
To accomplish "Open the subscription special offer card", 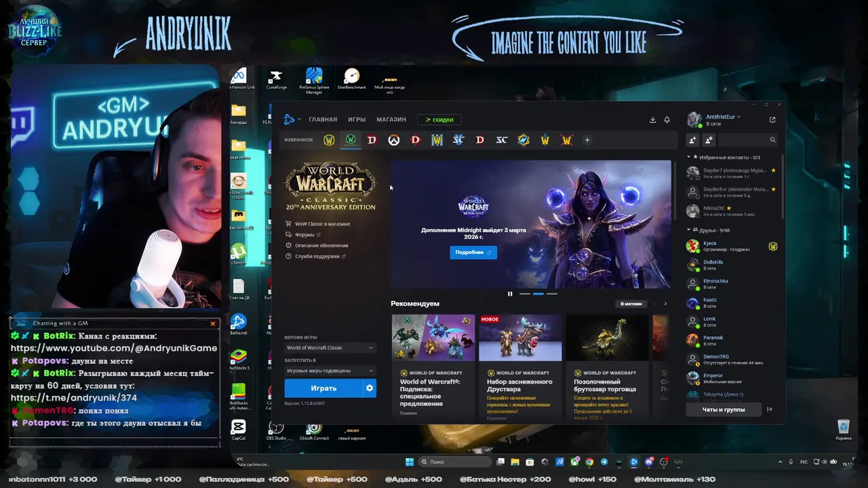I will (x=433, y=366).
